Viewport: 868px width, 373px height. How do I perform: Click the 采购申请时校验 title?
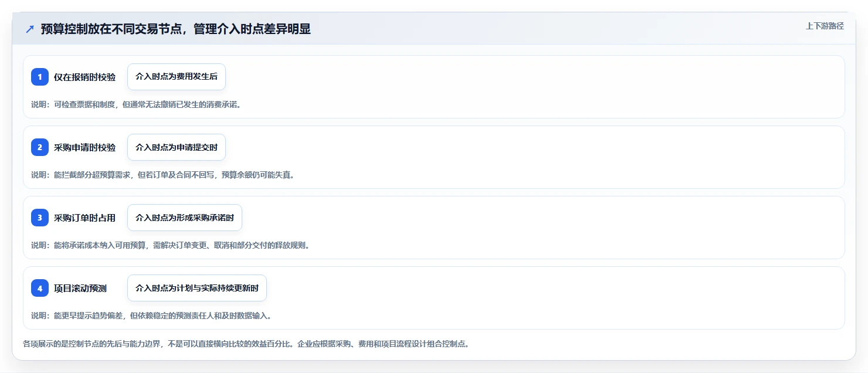tap(85, 147)
